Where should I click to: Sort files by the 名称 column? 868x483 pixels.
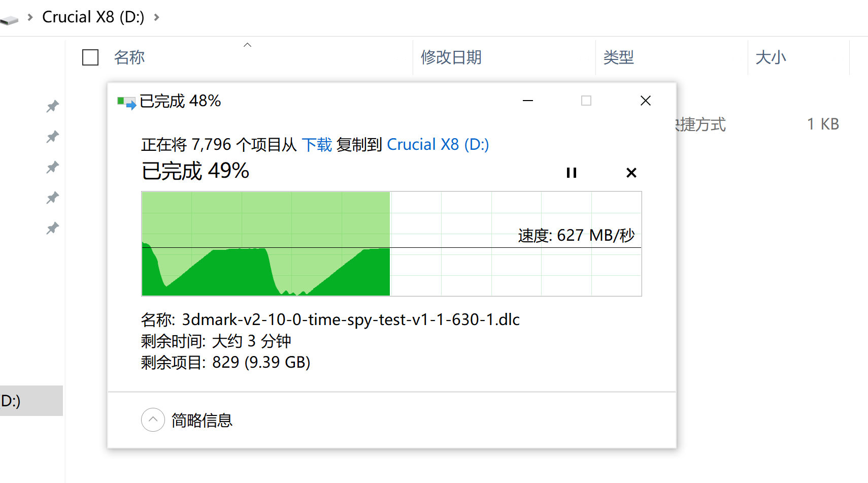click(129, 57)
